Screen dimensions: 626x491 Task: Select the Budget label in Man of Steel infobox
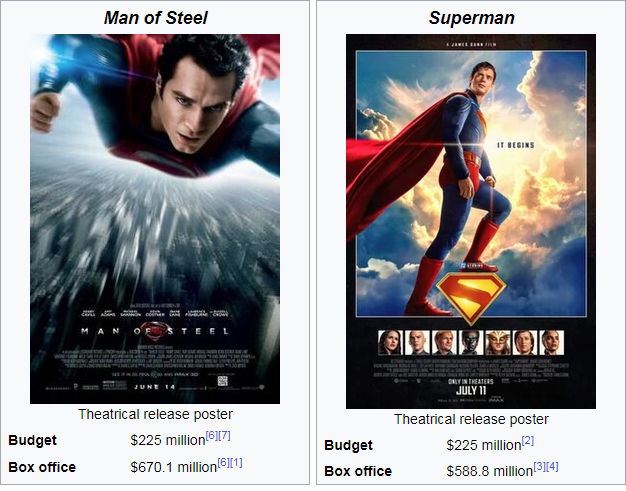coord(32,440)
